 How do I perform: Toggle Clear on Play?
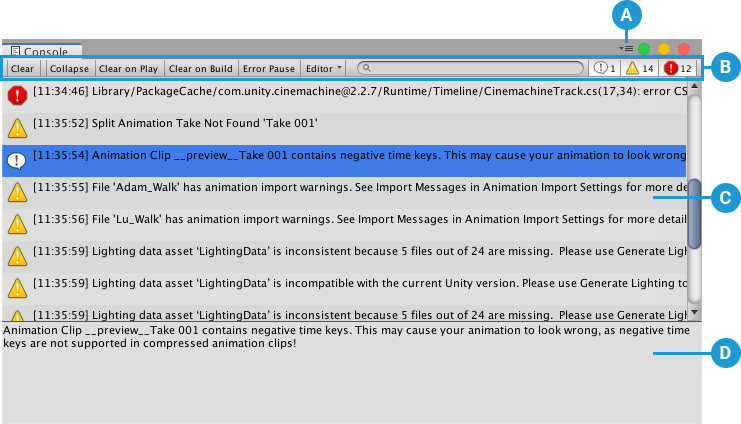click(x=129, y=69)
